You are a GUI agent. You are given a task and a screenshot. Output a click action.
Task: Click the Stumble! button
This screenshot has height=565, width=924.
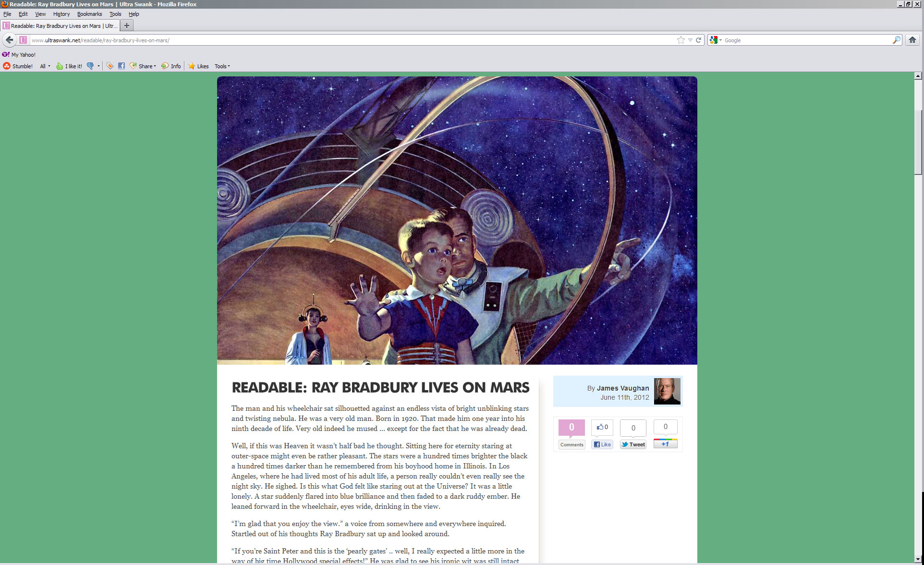pos(18,66)
